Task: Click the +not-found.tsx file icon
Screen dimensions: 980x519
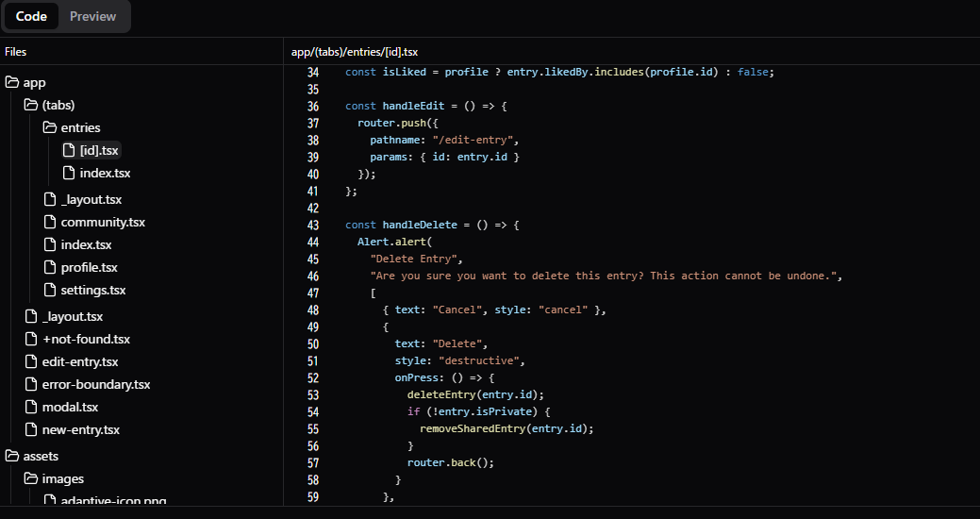Action: pyautogui.click(x=31, y=339)
